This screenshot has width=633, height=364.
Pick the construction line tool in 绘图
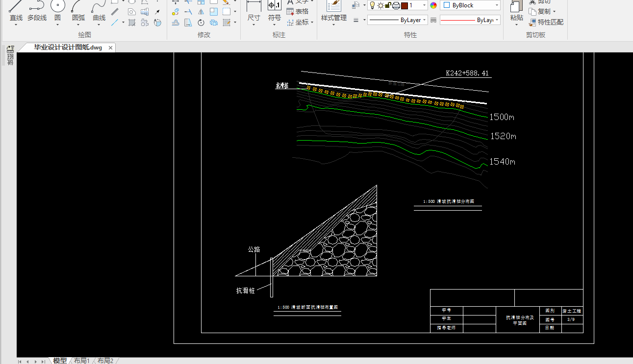pos(115,23)
